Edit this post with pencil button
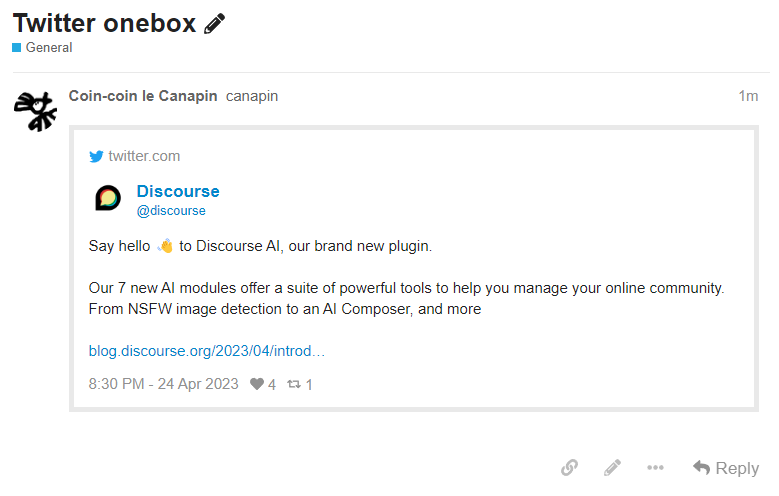Viewport: 779px width, 496px height. (x=612, y=468)
